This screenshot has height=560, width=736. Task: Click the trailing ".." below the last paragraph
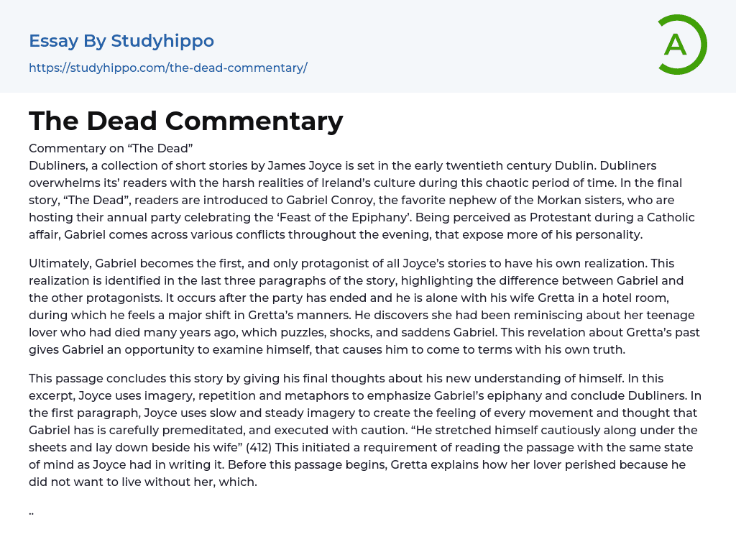(x=32, y=512)
